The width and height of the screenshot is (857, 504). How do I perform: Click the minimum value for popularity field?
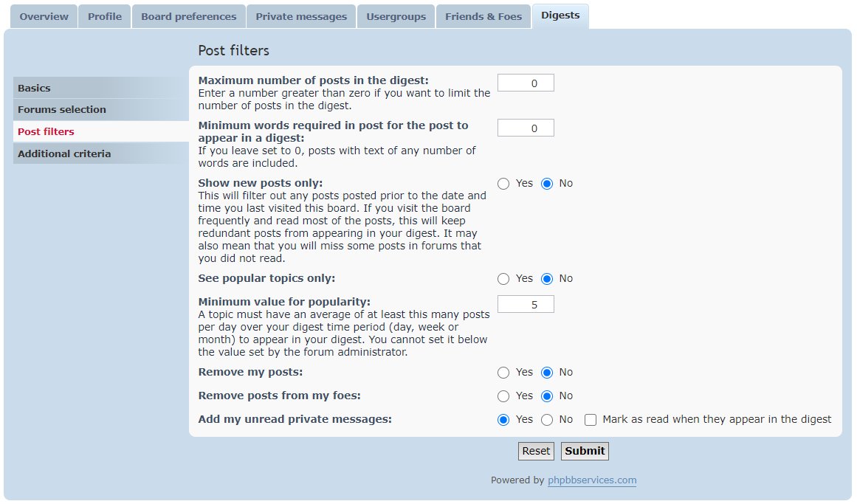pos(526,305)
